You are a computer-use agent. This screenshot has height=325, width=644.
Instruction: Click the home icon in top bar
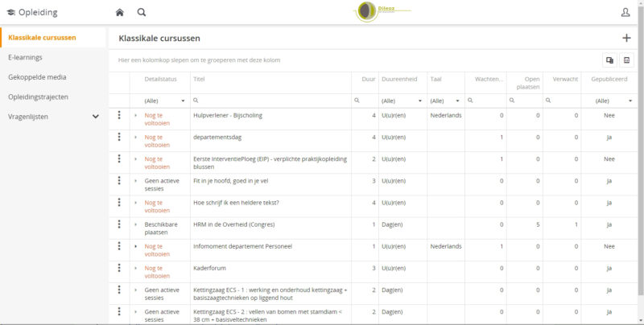(x=120, y=12)
